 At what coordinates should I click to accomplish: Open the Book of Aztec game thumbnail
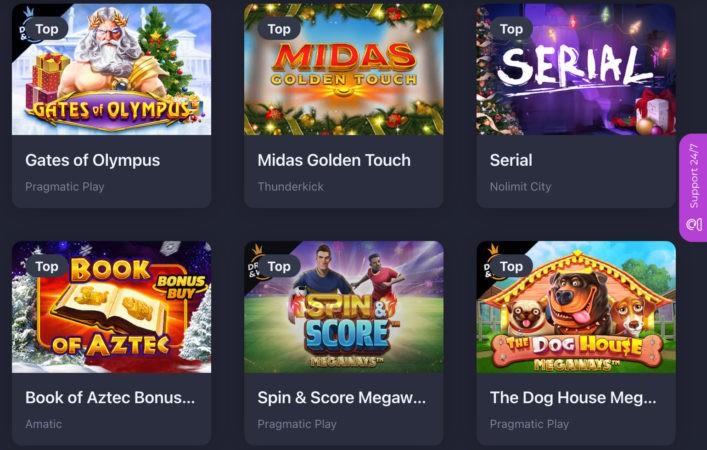point(111,307)
